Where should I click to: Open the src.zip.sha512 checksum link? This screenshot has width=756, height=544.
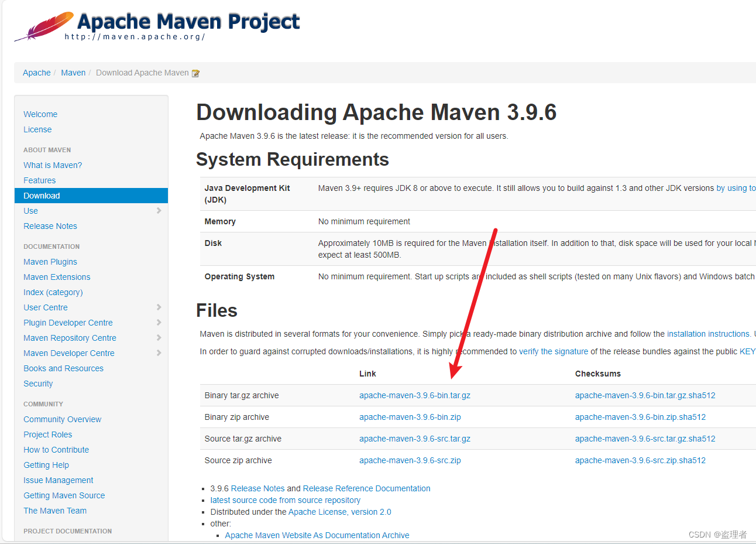tap(640, 460)
